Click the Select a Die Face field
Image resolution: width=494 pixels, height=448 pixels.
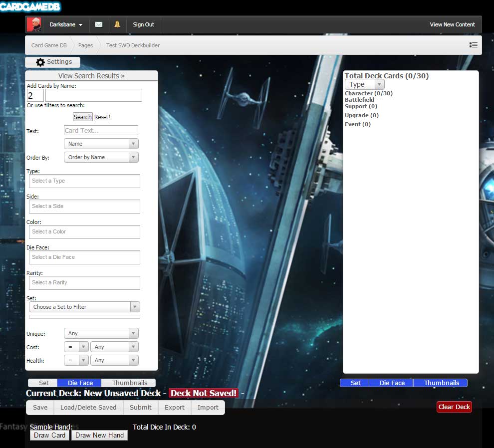pos(84,257)
